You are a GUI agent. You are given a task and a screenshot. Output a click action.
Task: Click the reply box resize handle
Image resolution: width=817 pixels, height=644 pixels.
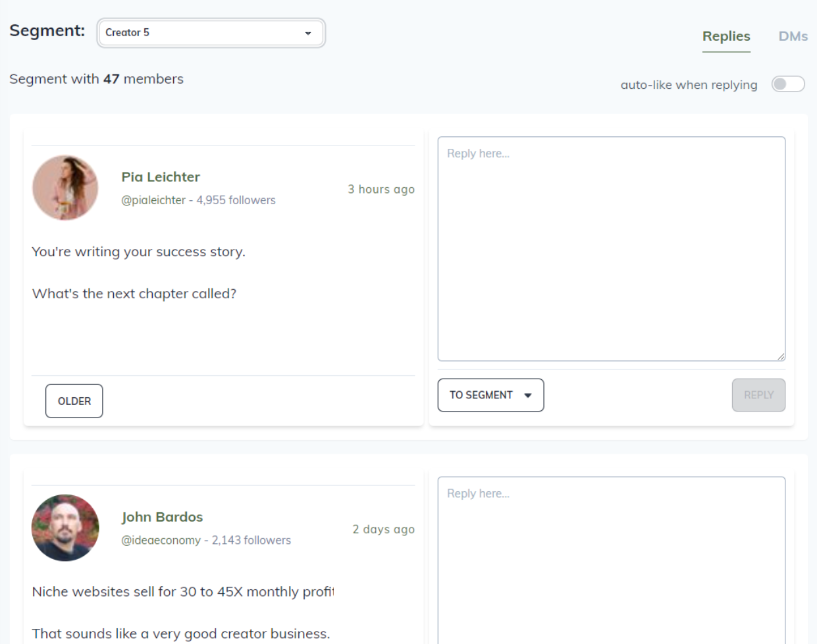[x=781, y=356]
